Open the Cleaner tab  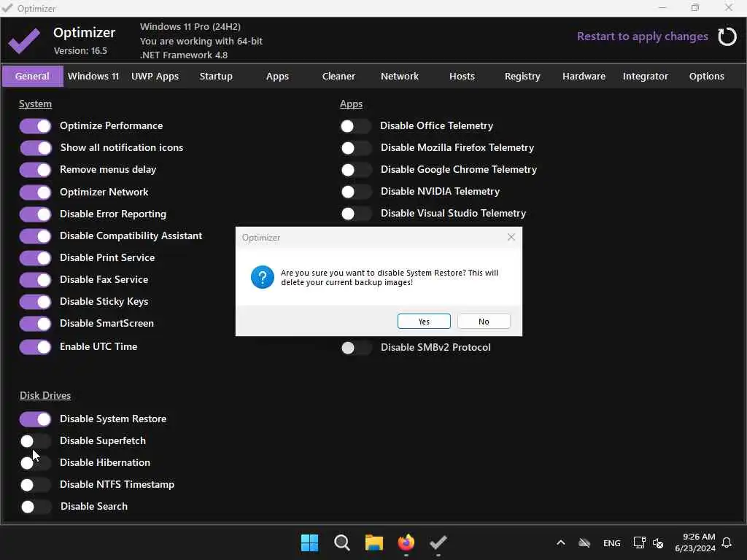(x=338, y=76)
